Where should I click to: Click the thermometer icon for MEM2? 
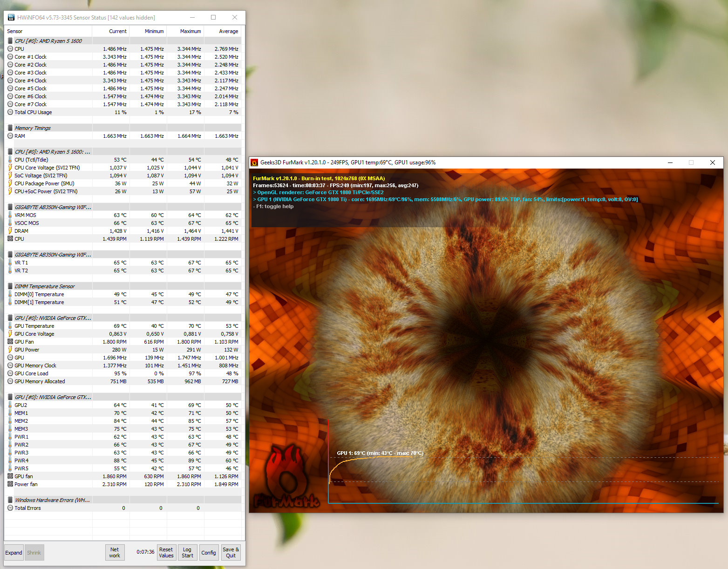10,421
